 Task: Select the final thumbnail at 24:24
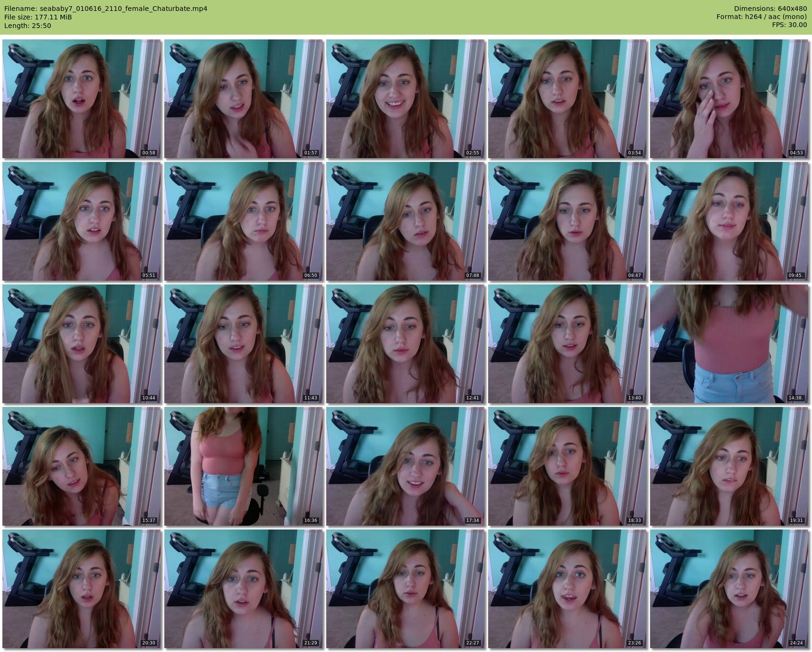tap(729, 589)
